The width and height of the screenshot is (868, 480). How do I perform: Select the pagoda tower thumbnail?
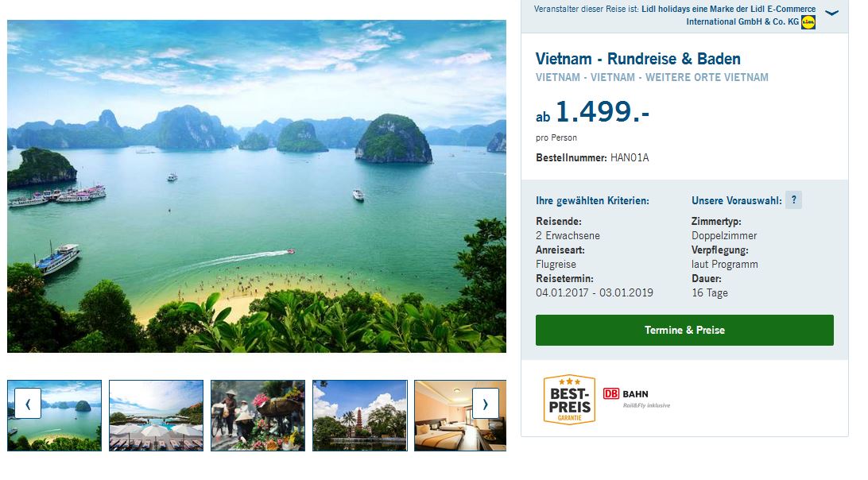(x=360, y=415)
